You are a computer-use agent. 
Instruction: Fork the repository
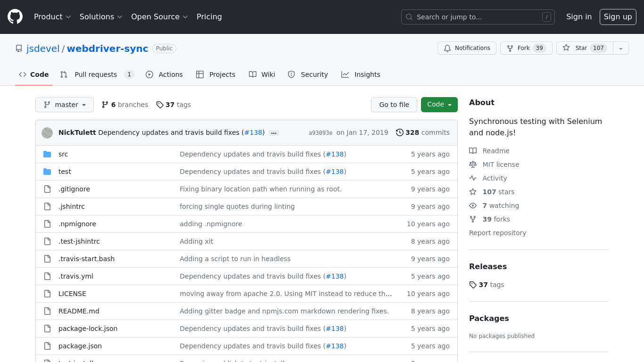click(526, 48)
